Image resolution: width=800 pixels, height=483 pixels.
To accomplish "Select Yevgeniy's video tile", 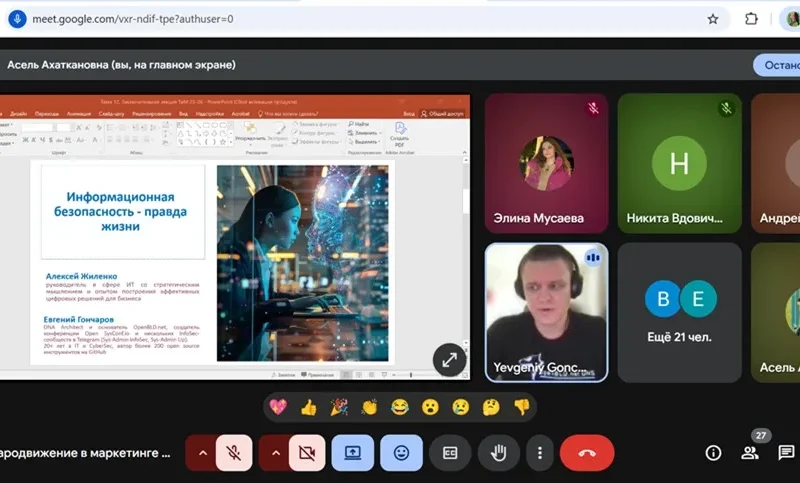I will [x=546, y=312].
